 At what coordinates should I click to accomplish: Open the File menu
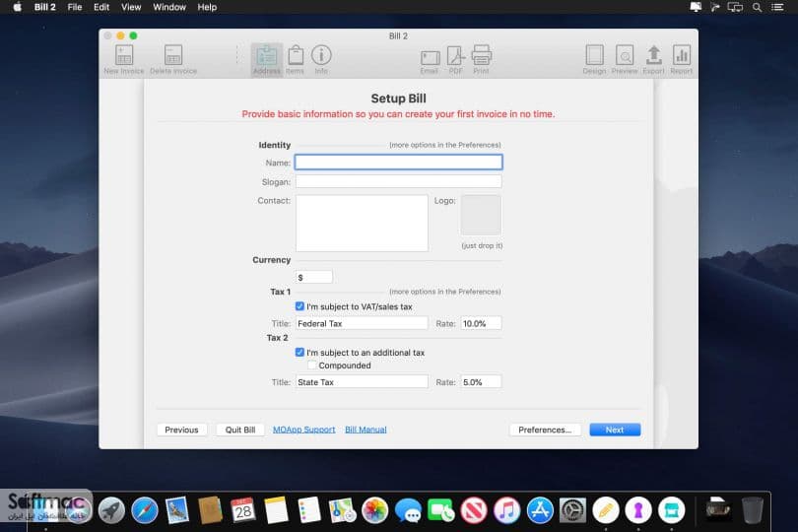tap(75, 7)
